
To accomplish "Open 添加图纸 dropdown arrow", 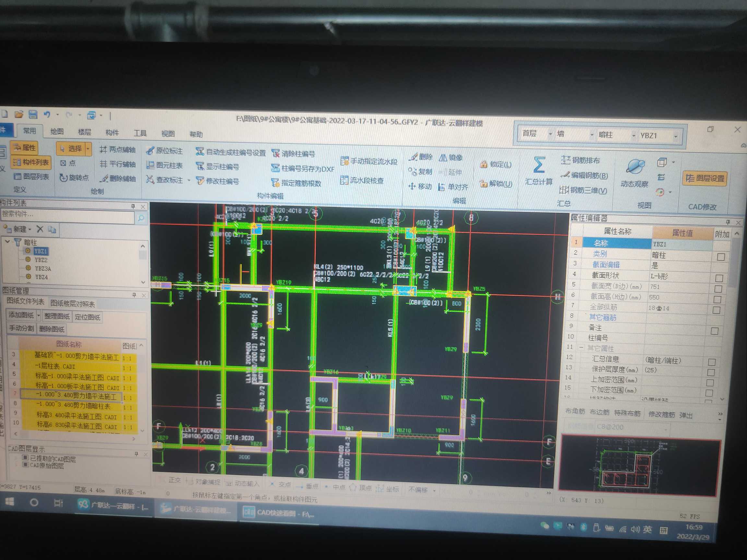I will 39,315.
